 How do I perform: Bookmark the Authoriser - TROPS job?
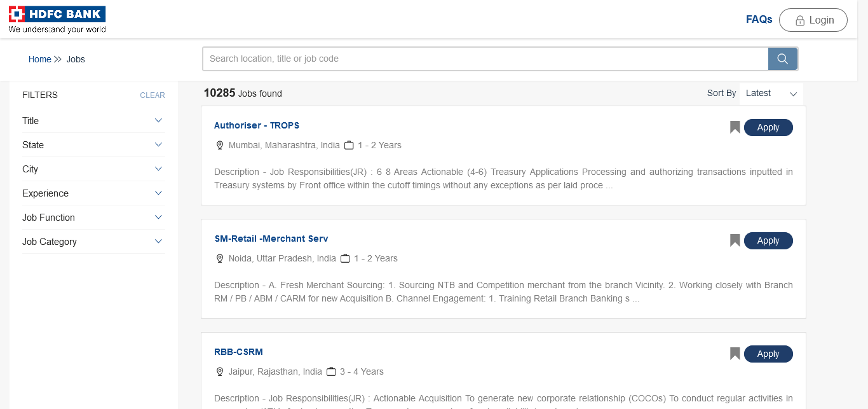[x=735, y=127]
